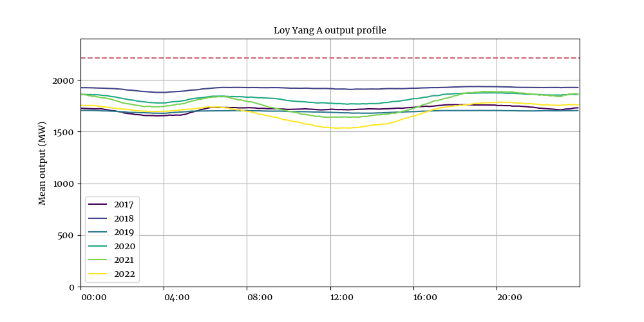Click the 1000 y-axis tick label
The image size is (644, 322).
click(x=64, y=184)
